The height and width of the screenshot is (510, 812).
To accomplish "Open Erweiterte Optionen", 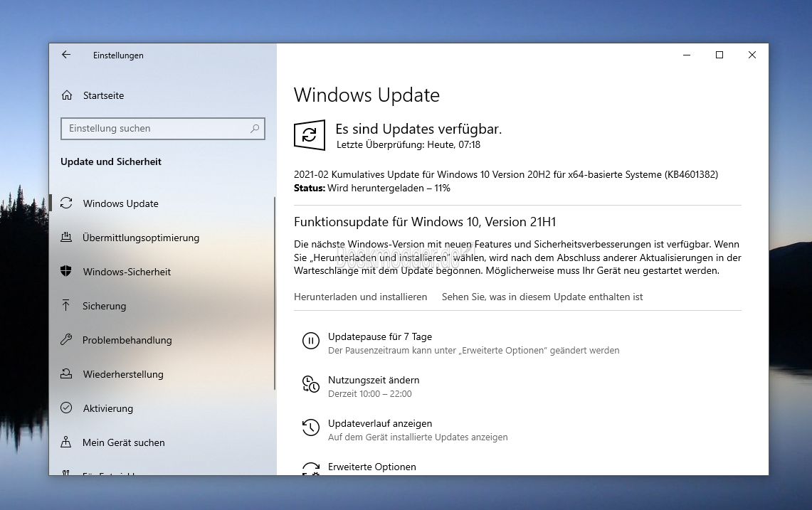I will pos(371,467).
